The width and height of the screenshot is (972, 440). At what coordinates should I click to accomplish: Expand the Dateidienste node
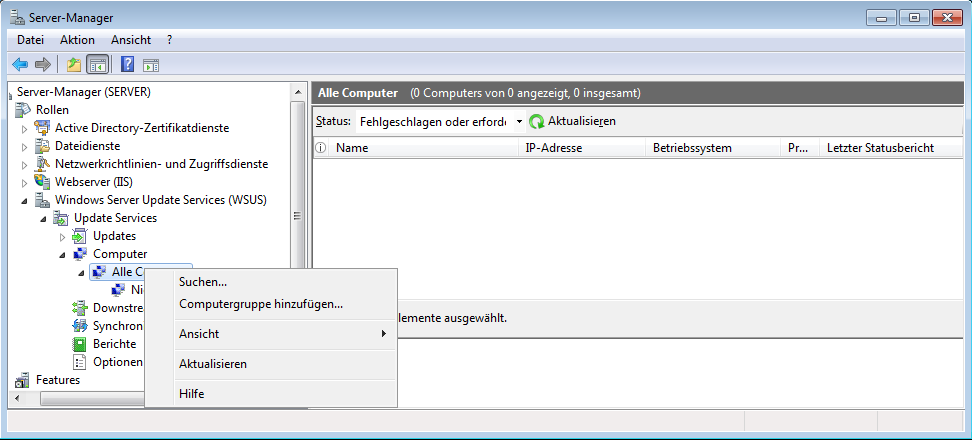[x=25, y=147]
